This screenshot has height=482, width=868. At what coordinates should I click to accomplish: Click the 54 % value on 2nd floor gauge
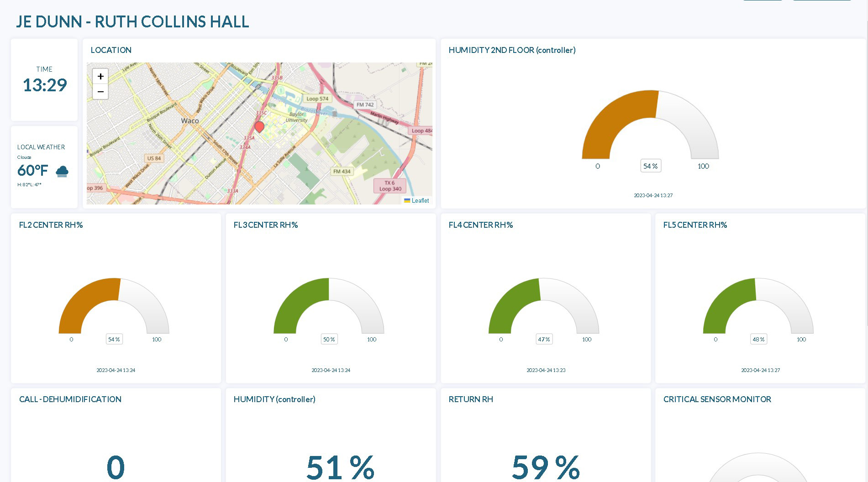(650, 166)
